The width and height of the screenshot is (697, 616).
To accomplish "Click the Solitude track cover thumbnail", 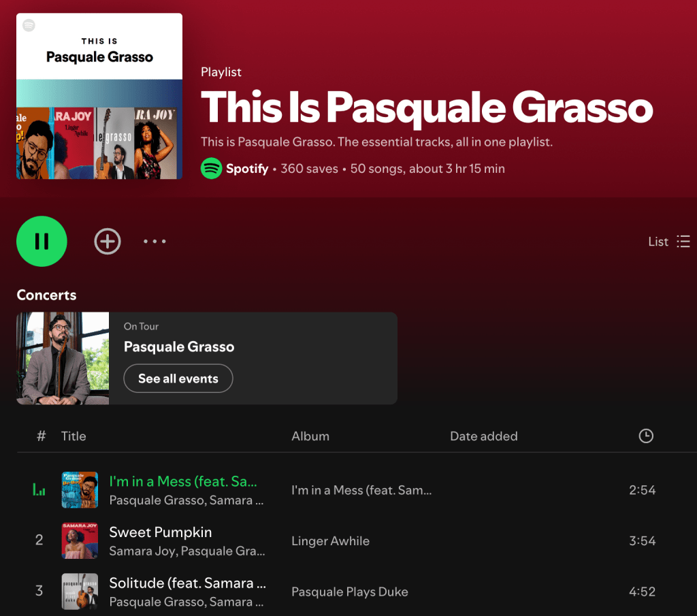I will [80, 591].
